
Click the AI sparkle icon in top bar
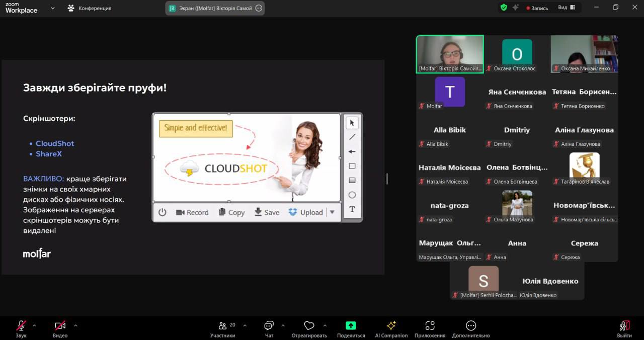[516, 8]
